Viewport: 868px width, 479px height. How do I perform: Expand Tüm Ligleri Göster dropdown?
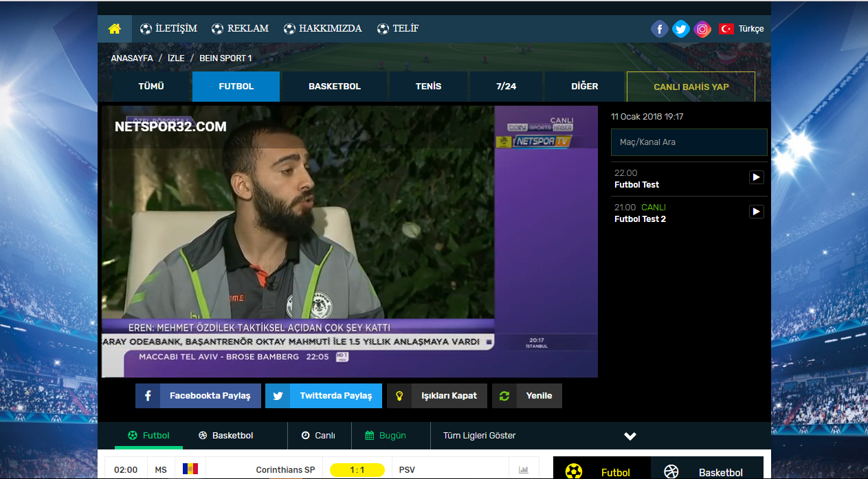(479, 436)
